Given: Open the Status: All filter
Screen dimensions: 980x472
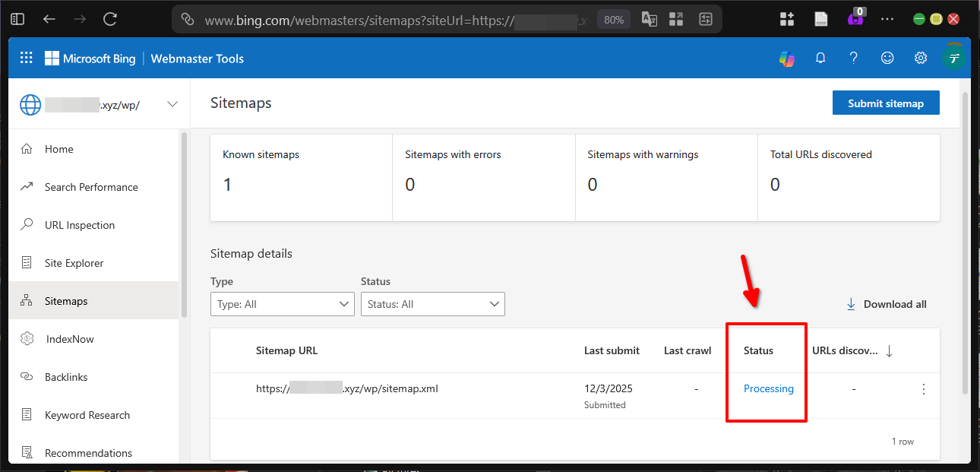Looking at the screenshot, I should point(432,303).
